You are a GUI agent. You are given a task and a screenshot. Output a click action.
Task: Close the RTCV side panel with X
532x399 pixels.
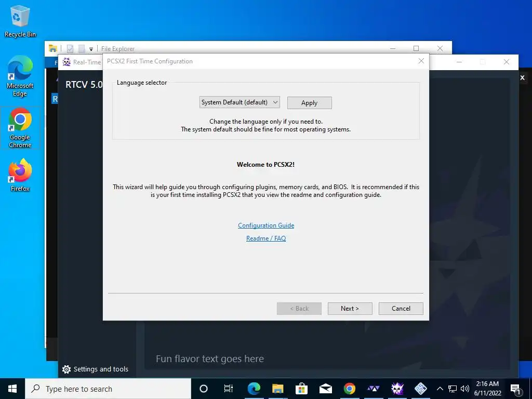click(x=523, y=78)
